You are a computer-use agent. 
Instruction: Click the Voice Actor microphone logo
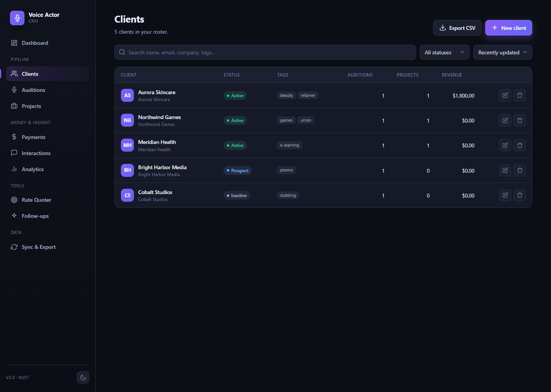17,18
